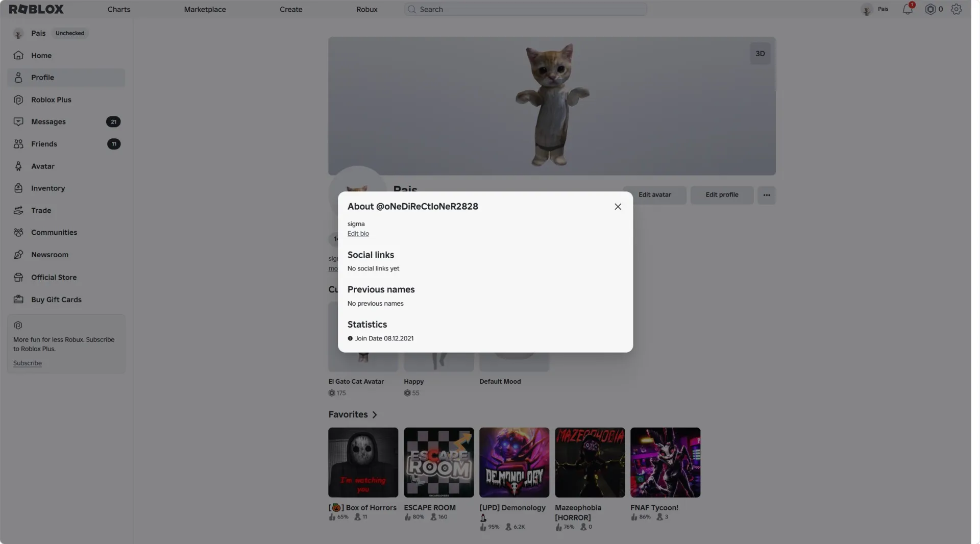Expand Favorites with the chevron
Image resolution: width=980 pixels, height=544 pixels.
coord(375,415)
